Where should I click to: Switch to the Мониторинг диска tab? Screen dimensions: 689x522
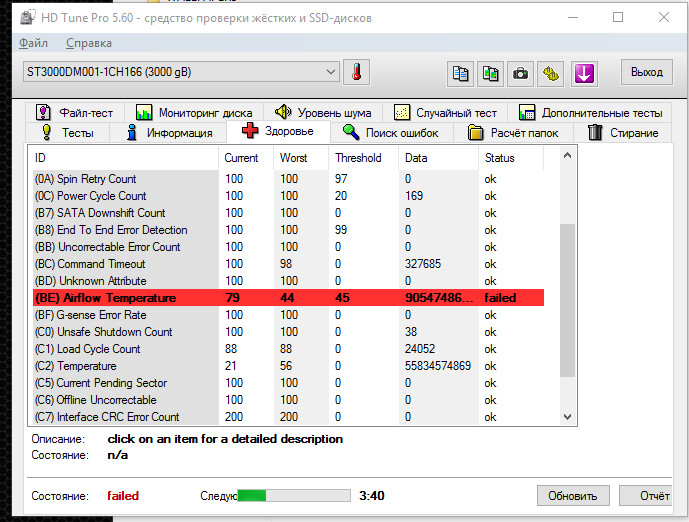pos(194,113)
